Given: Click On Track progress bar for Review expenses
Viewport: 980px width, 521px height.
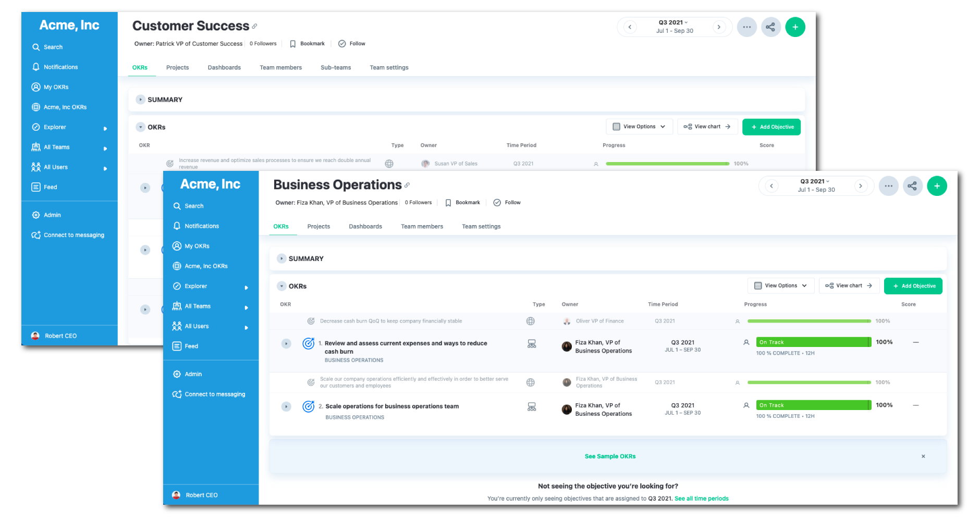Looking at the screenshot, I should (x=813, y=342).
